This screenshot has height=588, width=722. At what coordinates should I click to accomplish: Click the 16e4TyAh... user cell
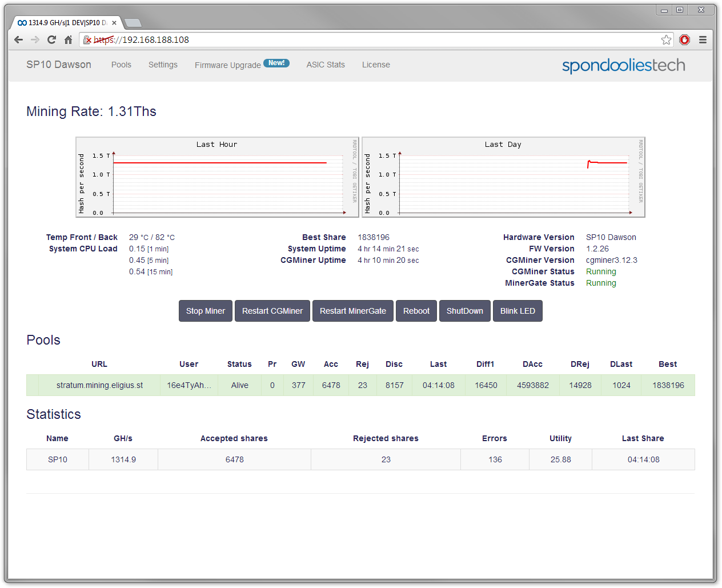tap(189, 385)
